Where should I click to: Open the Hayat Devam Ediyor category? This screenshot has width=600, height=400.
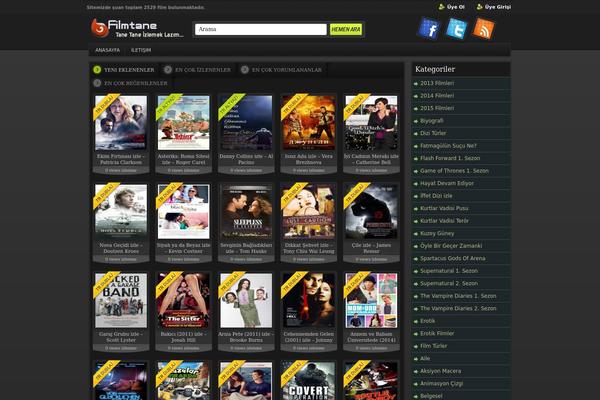[447, 183]
